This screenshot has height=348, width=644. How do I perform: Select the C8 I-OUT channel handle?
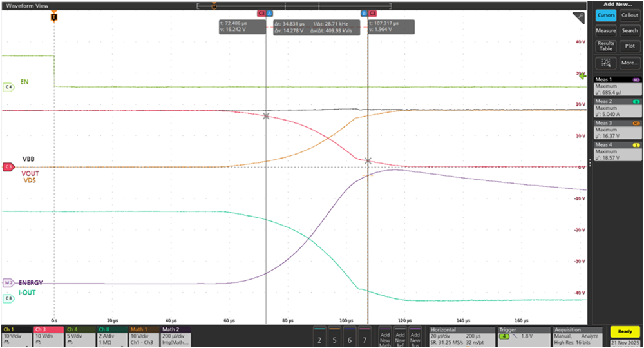(8, 298)
